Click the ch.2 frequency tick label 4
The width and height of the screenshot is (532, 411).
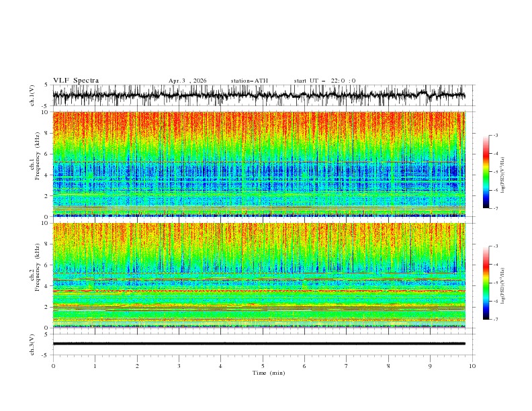click(x=46, y=286)
